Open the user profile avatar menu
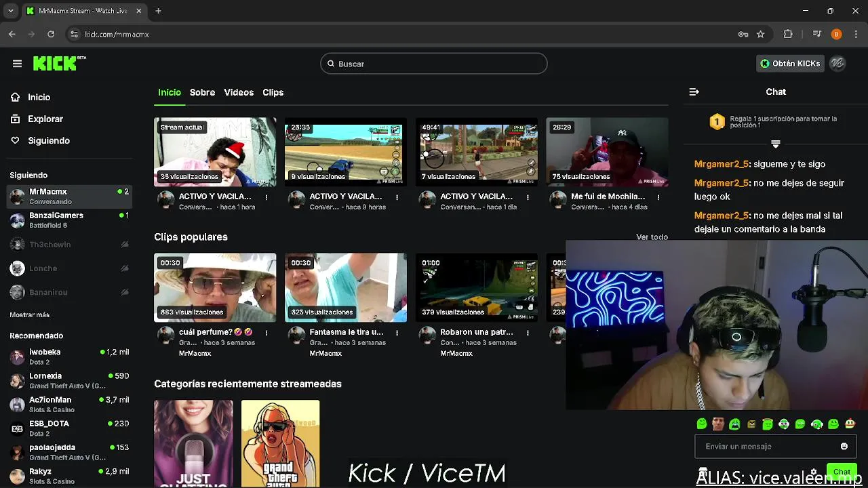Viewport: 868px width, 488px height. coord(837,63)
